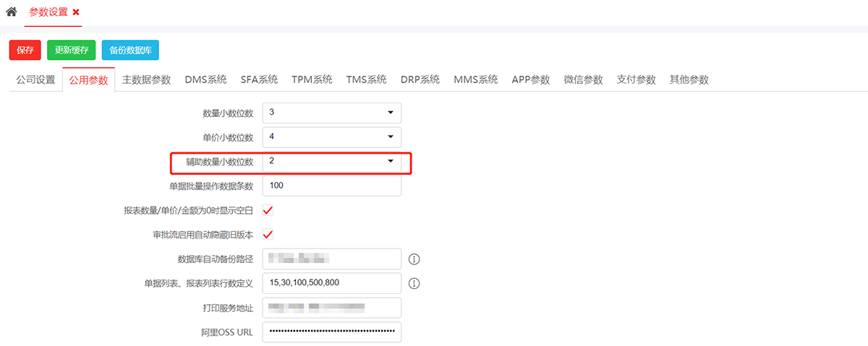
Task: Click the green 更新缓存 button
Action: [x=72, y=50]
